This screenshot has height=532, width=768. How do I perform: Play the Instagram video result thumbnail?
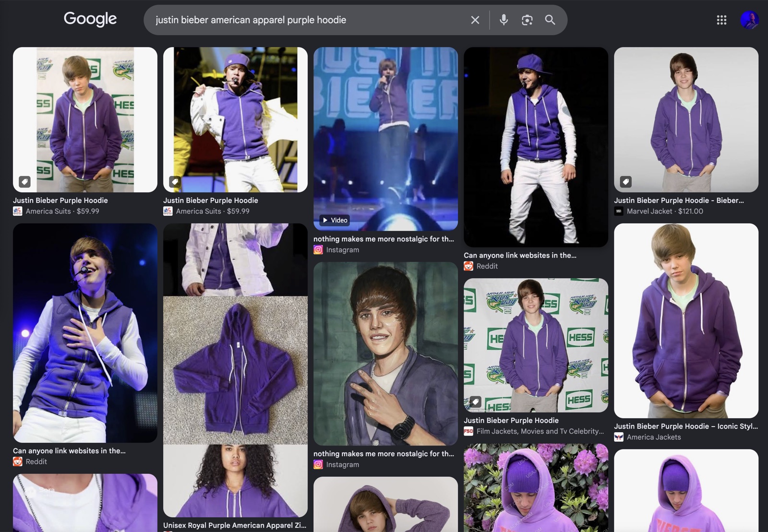(x=385, y=139)
